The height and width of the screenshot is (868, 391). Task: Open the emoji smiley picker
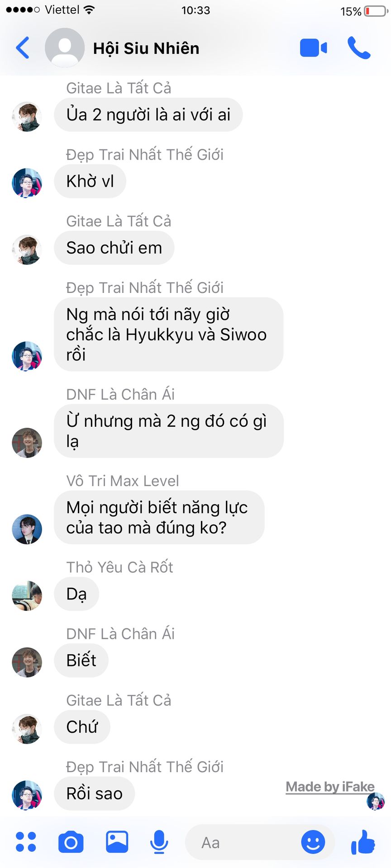tap(313, 842)
